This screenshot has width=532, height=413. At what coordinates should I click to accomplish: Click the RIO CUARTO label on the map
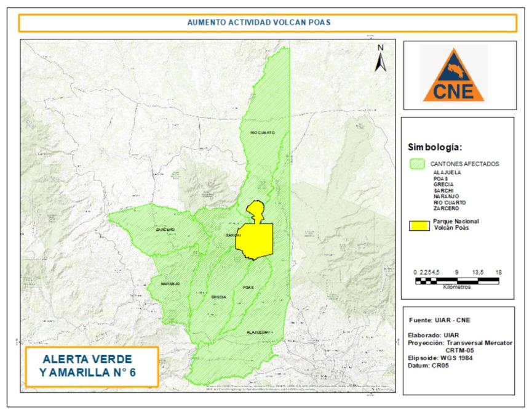262,133
